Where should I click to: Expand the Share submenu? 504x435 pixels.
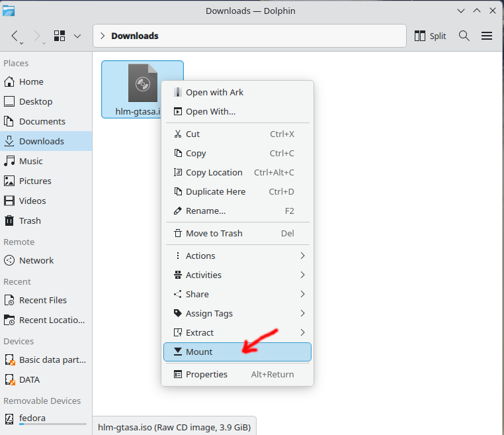[237, 294]
